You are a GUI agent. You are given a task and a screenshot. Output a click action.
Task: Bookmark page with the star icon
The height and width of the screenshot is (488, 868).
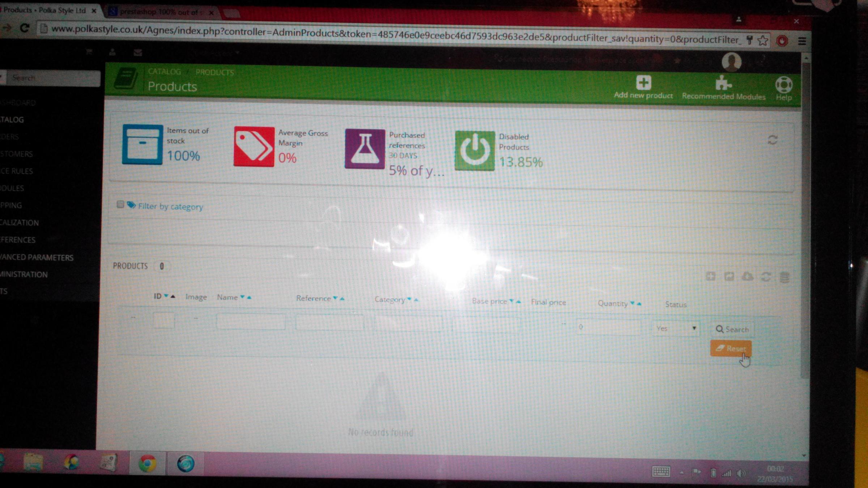pyautogui.click(x=763, y=40)
